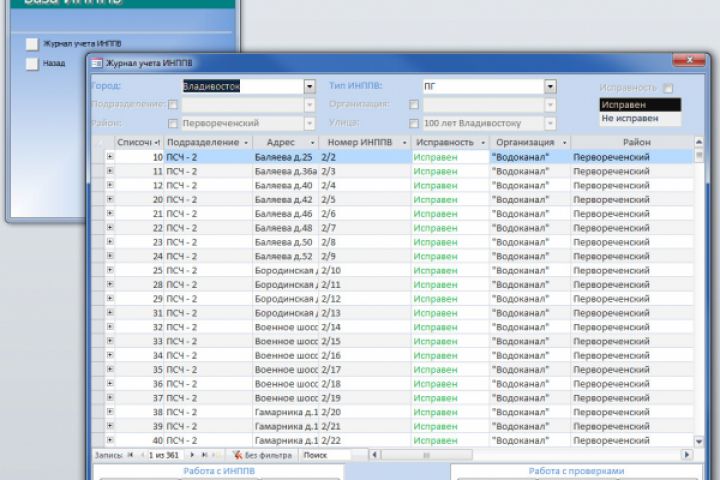Enable the Подразделение filter checkbox
The image size is (720, 480).
pyautogui.click(x=173, y=105)
